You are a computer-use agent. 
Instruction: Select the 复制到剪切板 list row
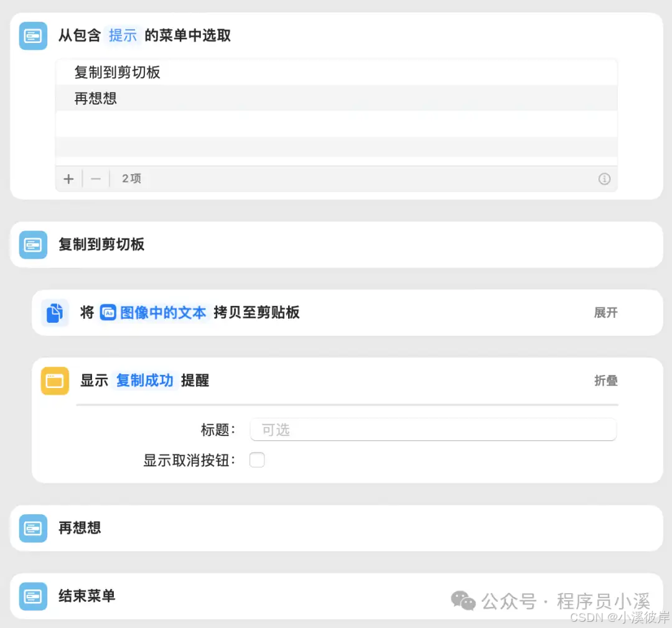click(x=337, y=72)
